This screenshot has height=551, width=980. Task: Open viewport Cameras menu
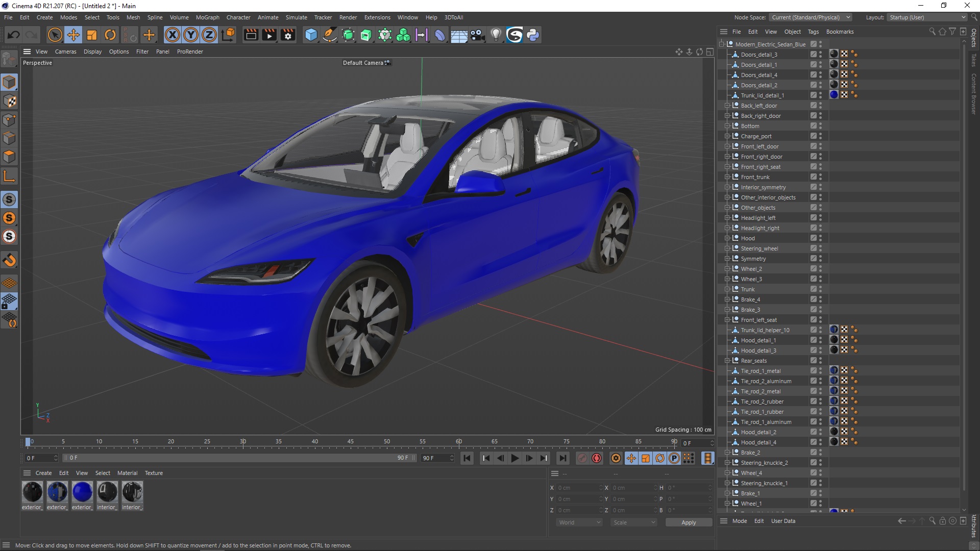[x=65, y=52]
